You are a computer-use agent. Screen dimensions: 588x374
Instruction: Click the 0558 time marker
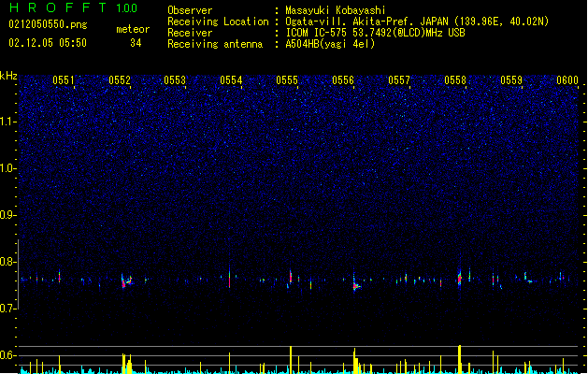[x=455, y=80]
